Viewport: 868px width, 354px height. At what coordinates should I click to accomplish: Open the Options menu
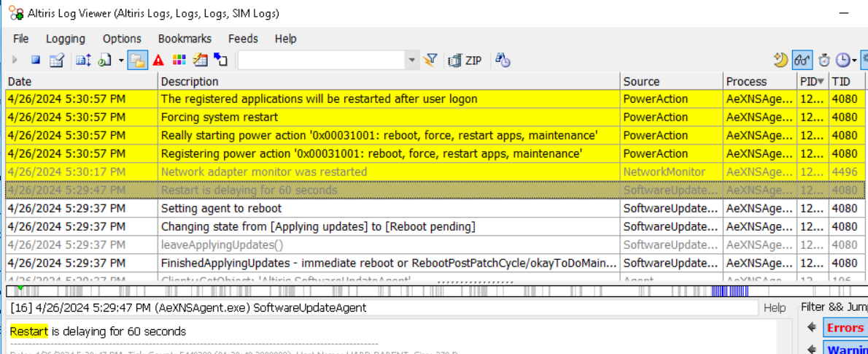[x=122, y=39]
